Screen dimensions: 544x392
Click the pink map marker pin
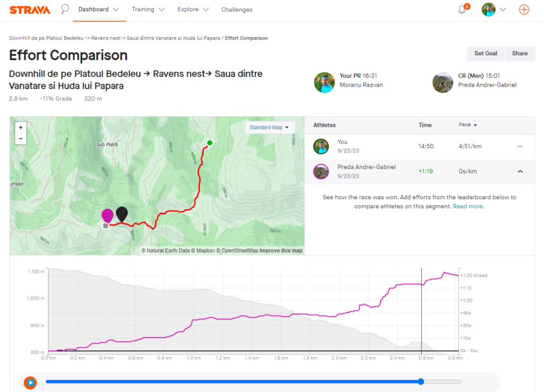pos(107,215)
